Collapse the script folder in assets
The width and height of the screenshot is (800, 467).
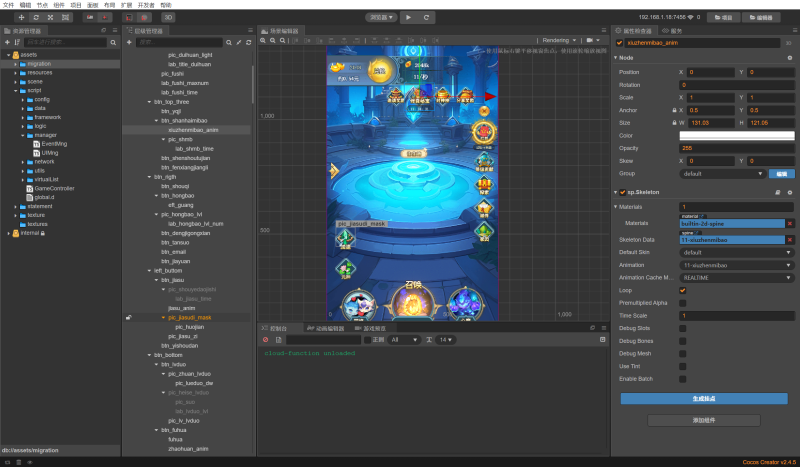pos(16,91)
